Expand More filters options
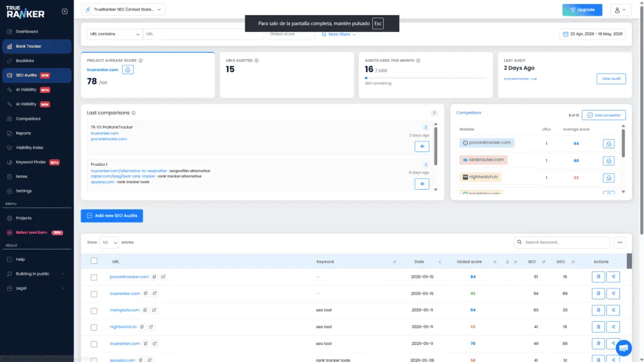The width and height of the screenshot is (644, 362). coord(339,35)
